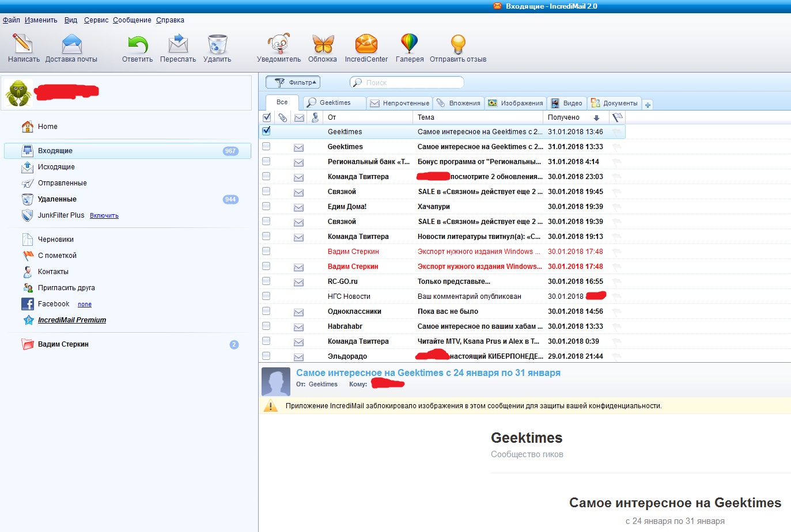
Task: Switch to the Вложения tab
Action: click(x=459, y=103)
